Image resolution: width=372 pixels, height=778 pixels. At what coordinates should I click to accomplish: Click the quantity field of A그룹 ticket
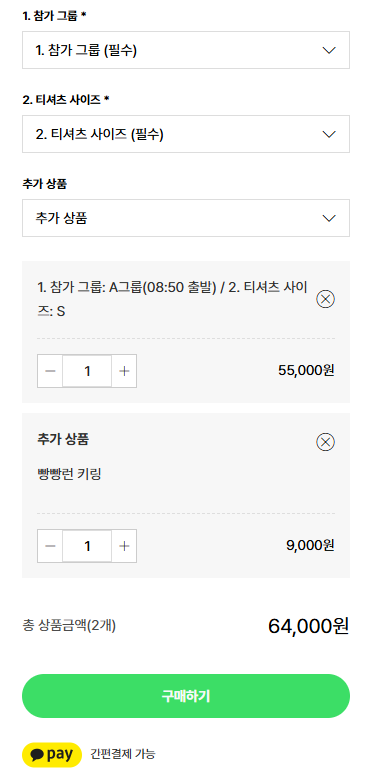[x=87, y=371]
